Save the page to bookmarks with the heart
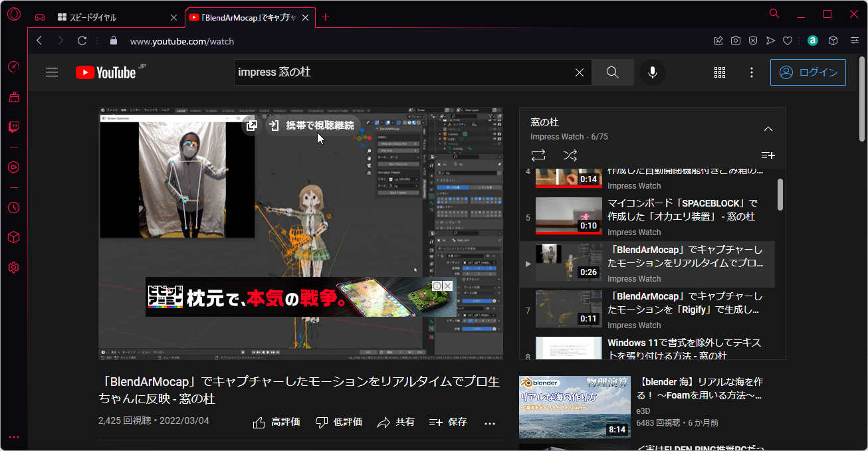 (x=787, y=40)
